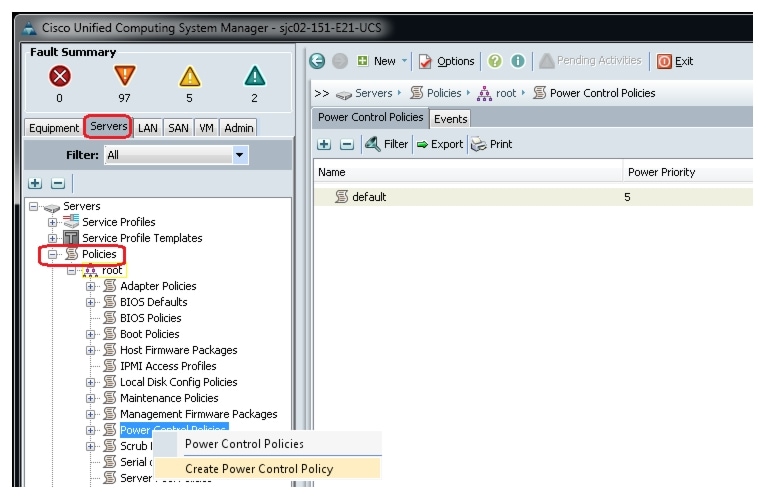
Task: Select IPMI Access Profiles in the tree
Action: tap(168, 366)
